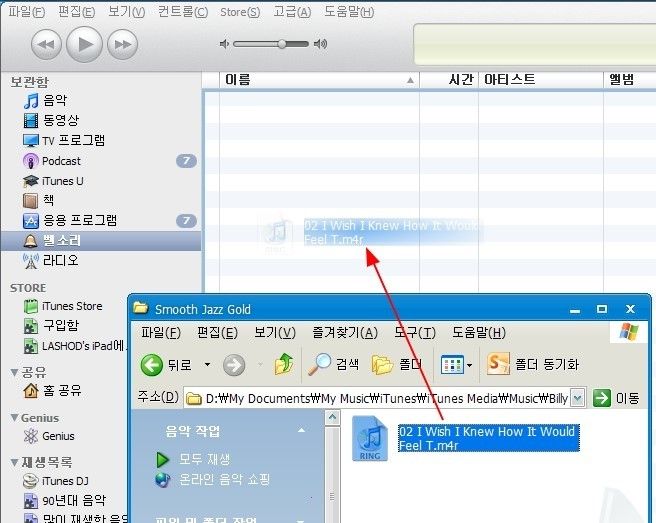This screenshot has height=523, width=656.
Task: Click the address bar path field
Action: (x=377, y=399)
